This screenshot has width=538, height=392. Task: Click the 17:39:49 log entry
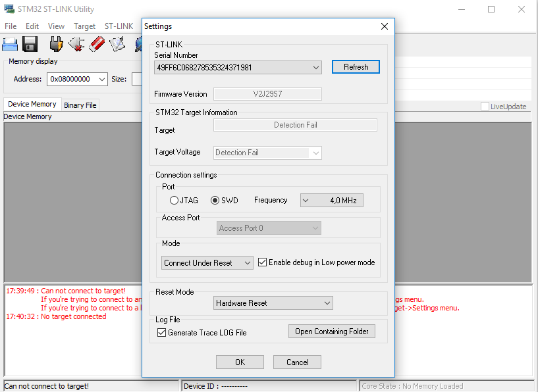click(66, 291)
